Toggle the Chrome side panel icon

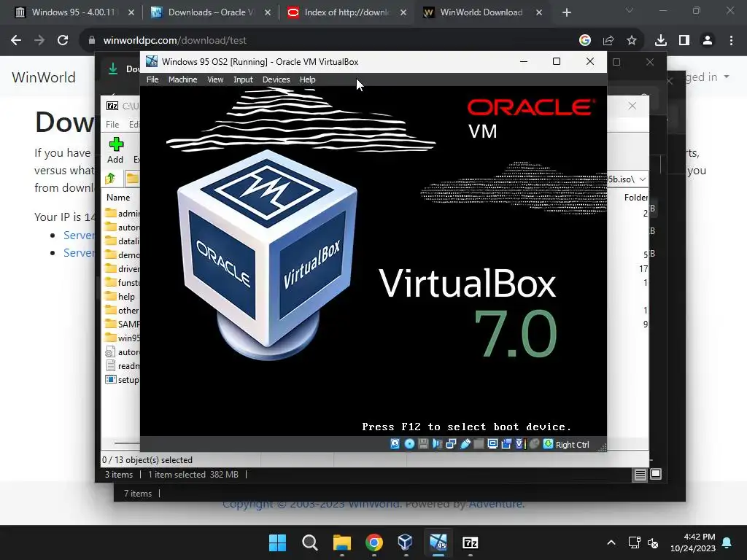tap(684, 41)
